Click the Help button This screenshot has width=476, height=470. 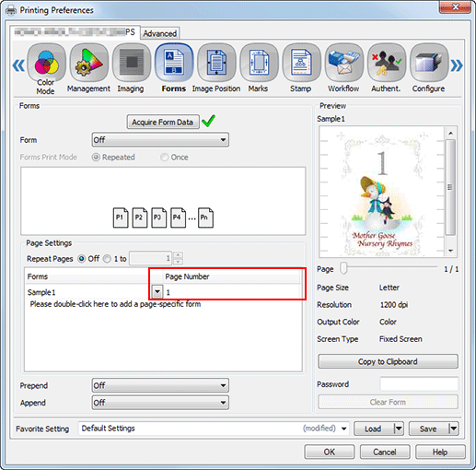pyautogui.click(x=440, y=452)
